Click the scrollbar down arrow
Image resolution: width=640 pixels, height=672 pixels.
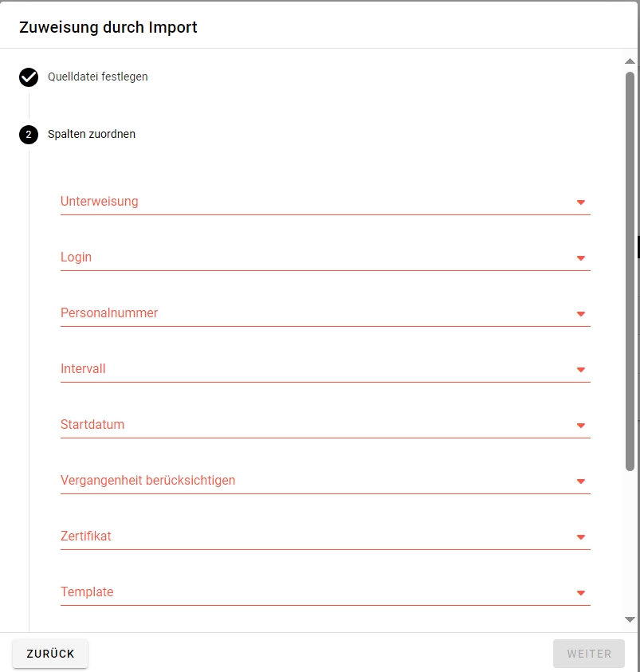tap(630, 619)
